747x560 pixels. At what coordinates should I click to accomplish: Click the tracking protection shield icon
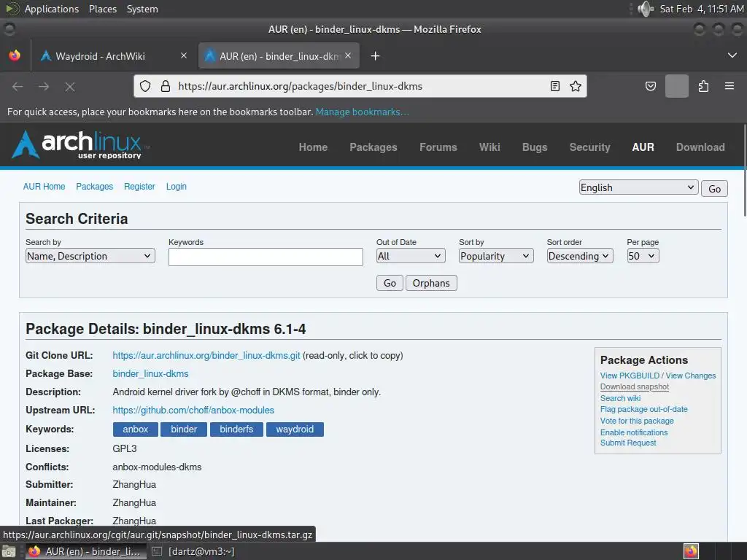click(x=145, y=86)
